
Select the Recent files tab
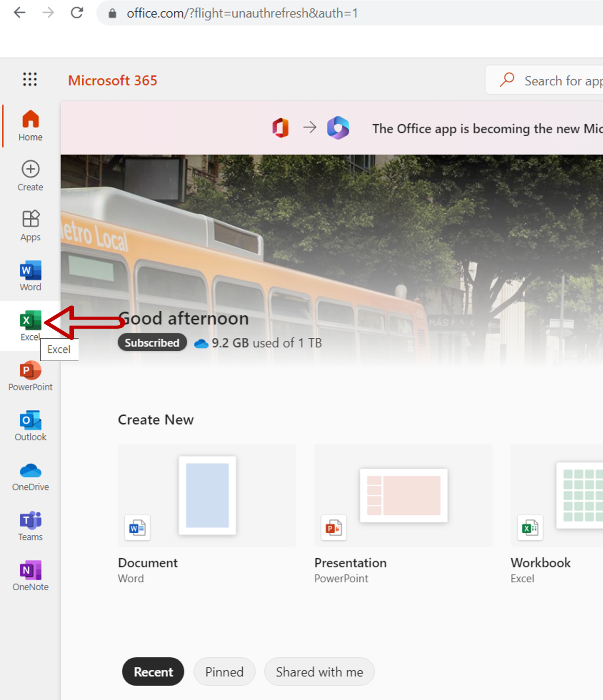(153, 672)
